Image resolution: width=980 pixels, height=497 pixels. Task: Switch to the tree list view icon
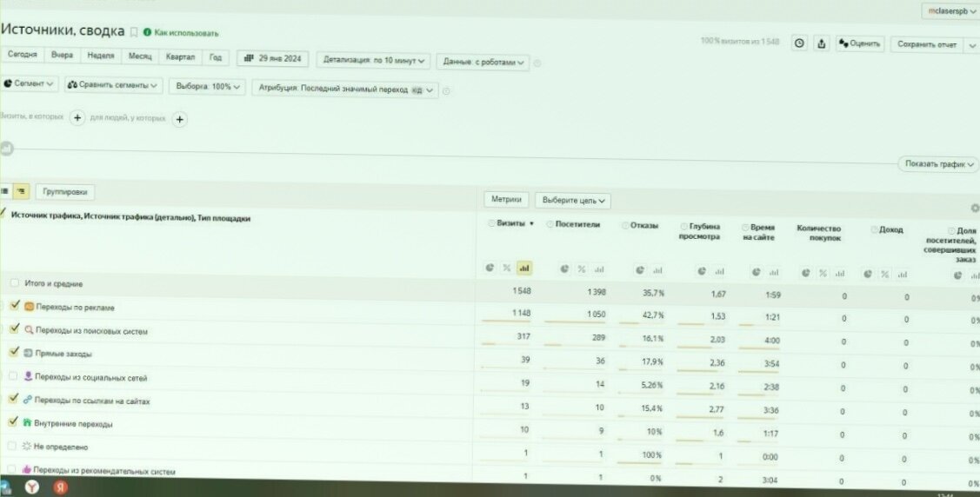[x=21, y=191]
